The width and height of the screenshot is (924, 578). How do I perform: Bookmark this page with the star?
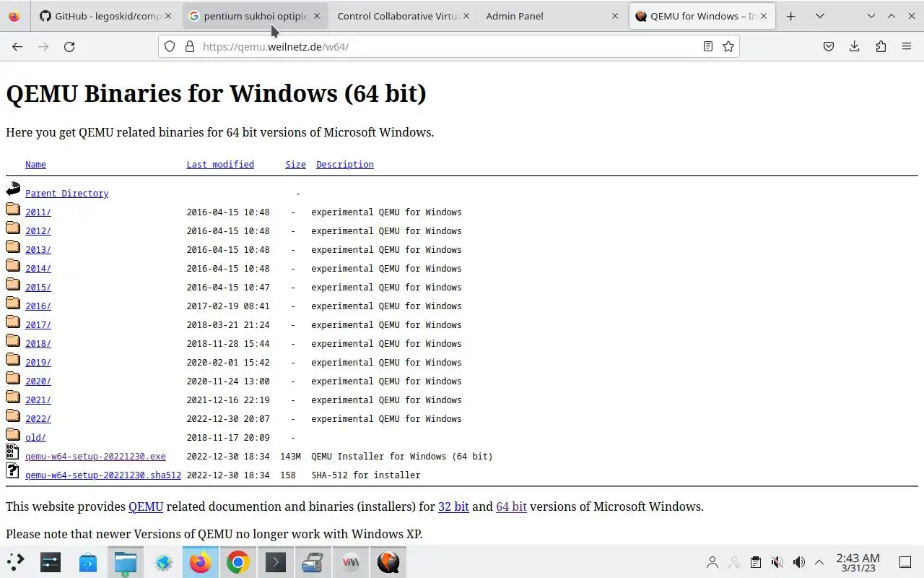[x=728, y=46]
